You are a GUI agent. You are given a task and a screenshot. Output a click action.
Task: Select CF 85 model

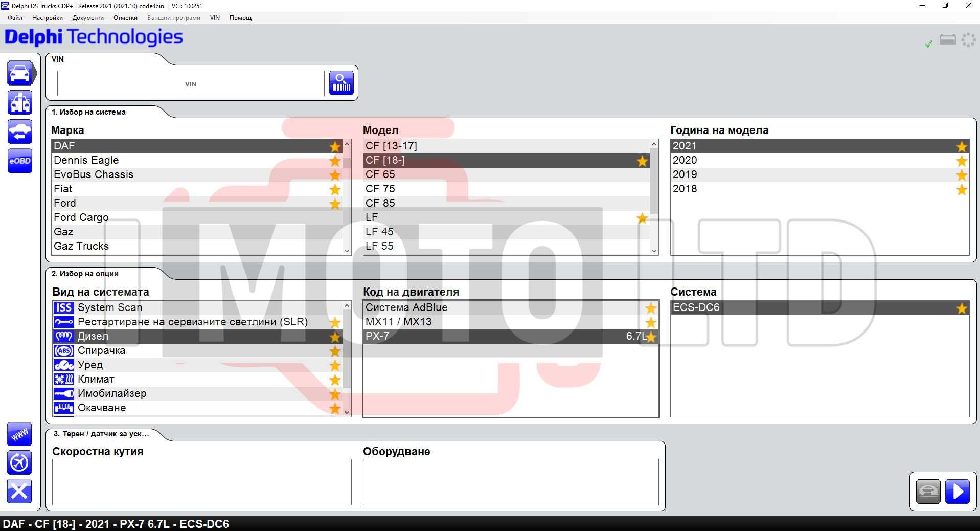506,203
